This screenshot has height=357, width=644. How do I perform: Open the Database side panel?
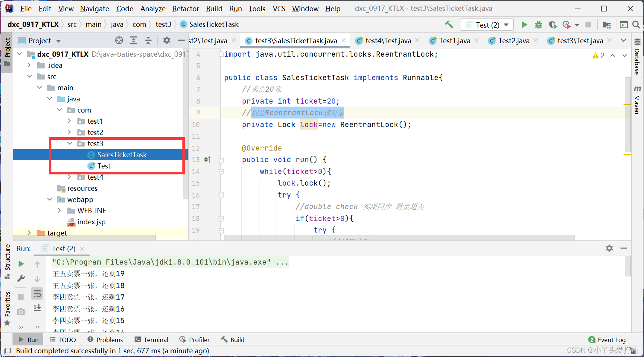point(637,57)
